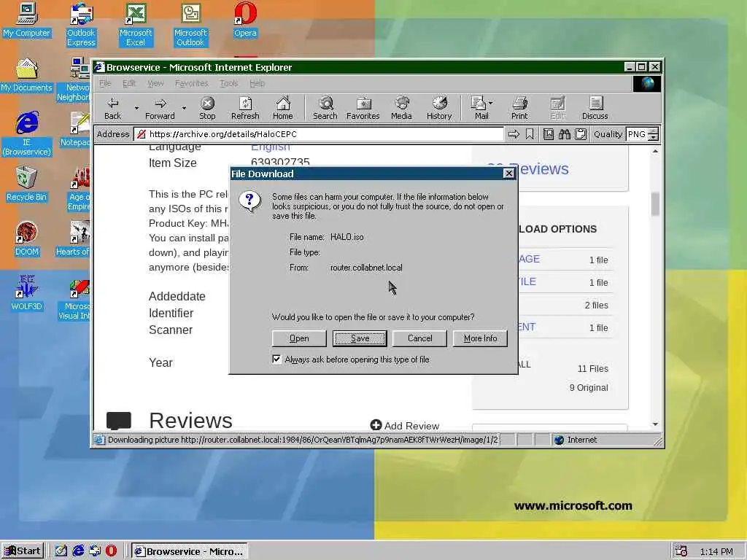Screen dimensions: 747x560
Task: Decrease Quality with the spinner down arrow
Action: pyautogui.click(x=654, y=138)
